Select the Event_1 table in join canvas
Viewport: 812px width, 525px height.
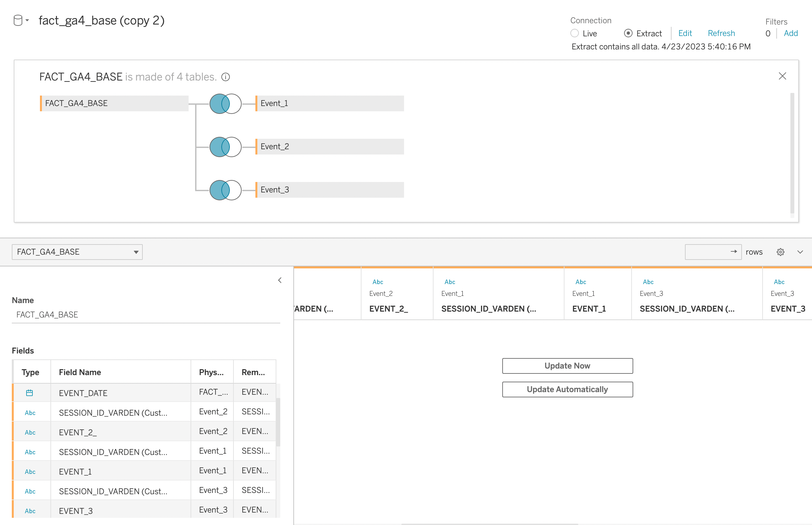click(x=330, y=103)
